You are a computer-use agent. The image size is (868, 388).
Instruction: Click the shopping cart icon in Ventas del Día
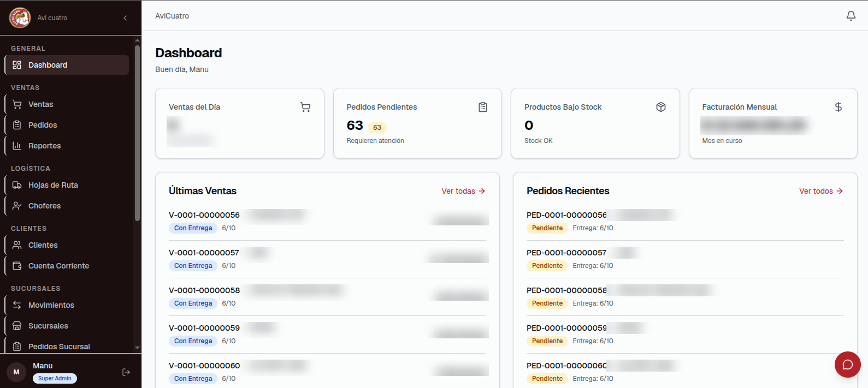(305, 107)
